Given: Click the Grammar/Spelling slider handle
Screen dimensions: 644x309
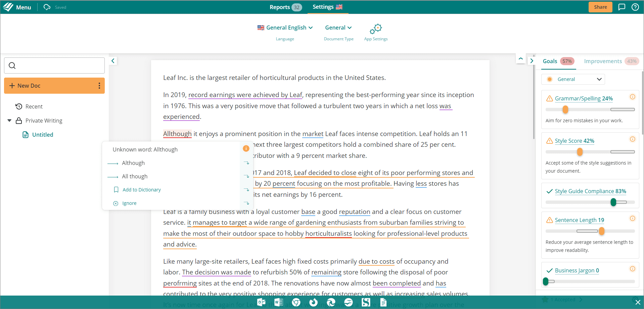Looking at the screenshot, I should (565, 109).
